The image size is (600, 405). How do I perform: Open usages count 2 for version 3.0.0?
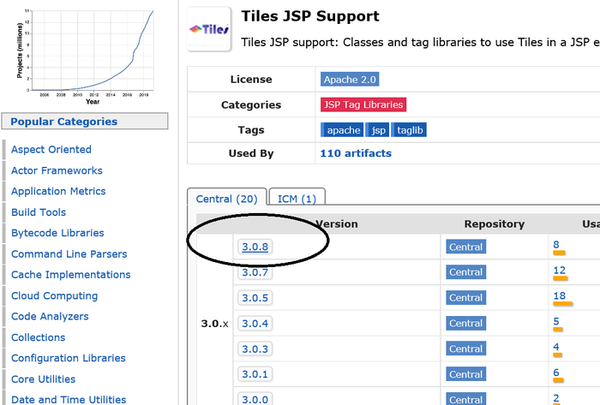[556, 398]
